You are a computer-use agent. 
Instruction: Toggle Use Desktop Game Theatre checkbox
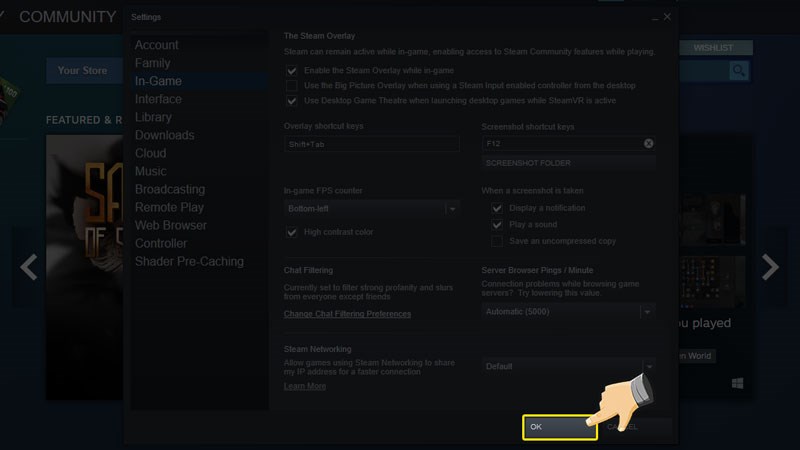(291, 101)
